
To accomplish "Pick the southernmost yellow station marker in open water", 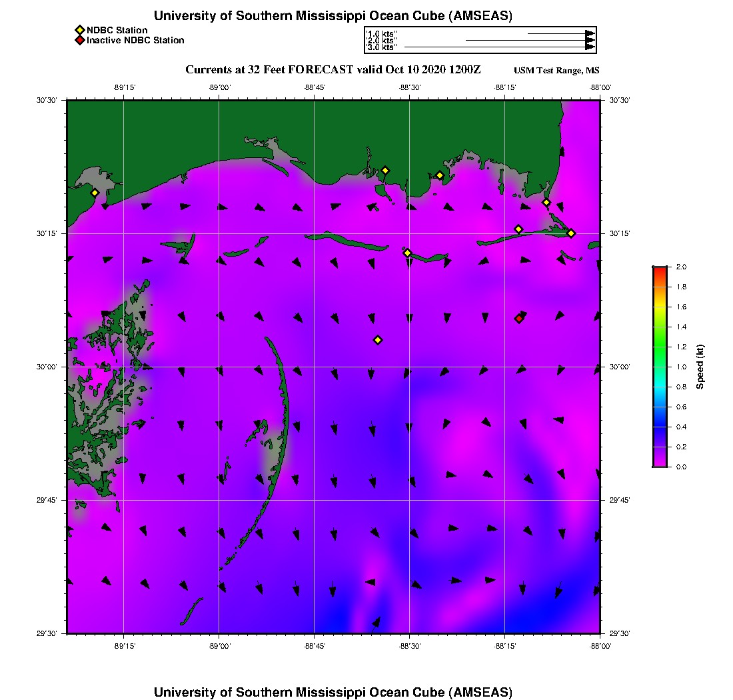I will [x=378, y=340].
